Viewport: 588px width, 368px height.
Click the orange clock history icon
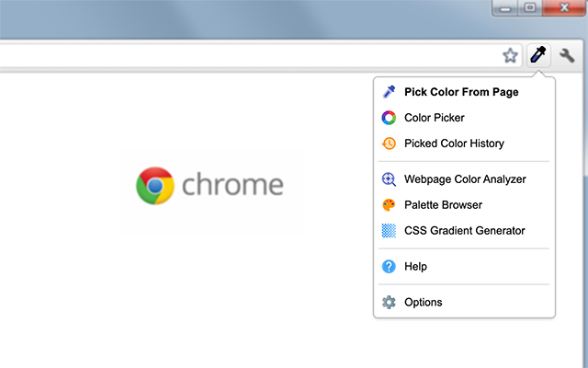click(x=389, y=144)
